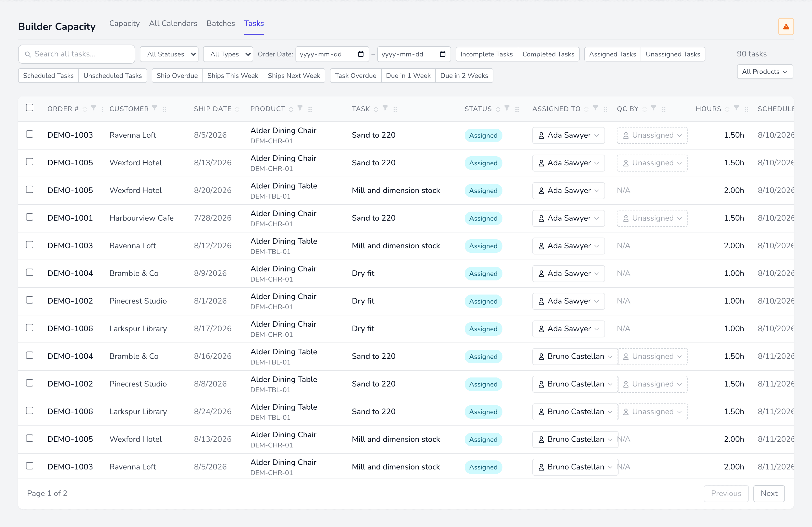The image size is (812, 527).
Task: Click the Hours column drag handle
Action: pos(747,109)
